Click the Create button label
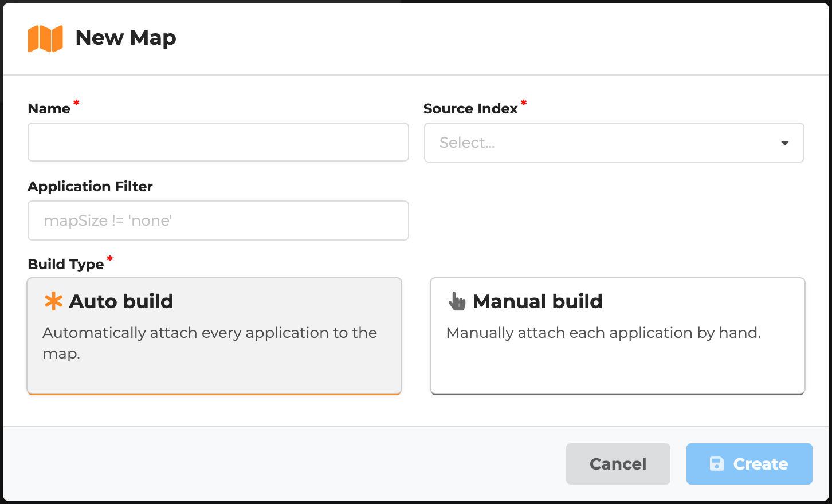Screen dimensions: 832x504 (x=760, y=464)
